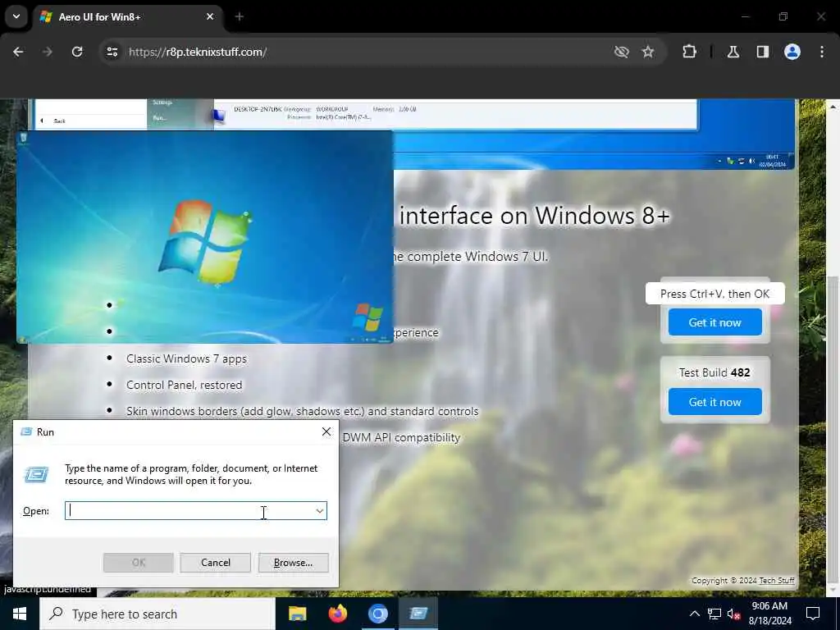Click Browse... in the Run dialog
Viewport: 840px width, 630px height.
tap(293, 563)
